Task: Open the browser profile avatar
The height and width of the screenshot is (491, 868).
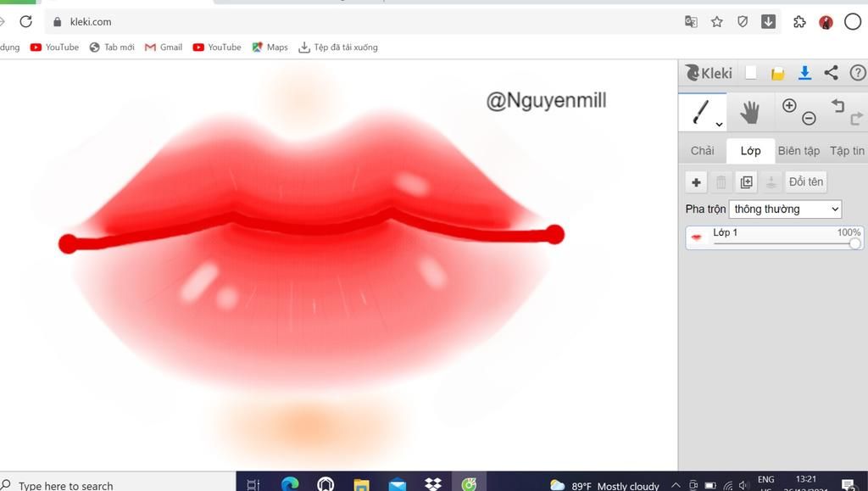Action: point(826,22)
